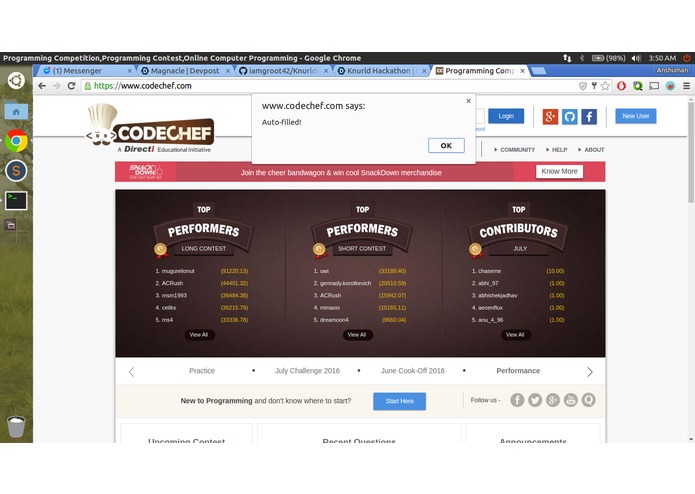Launch Terminal from the Ubuntu dock
Image resolution: width=695 pixels, height=494 pixels.
(16, 201)
